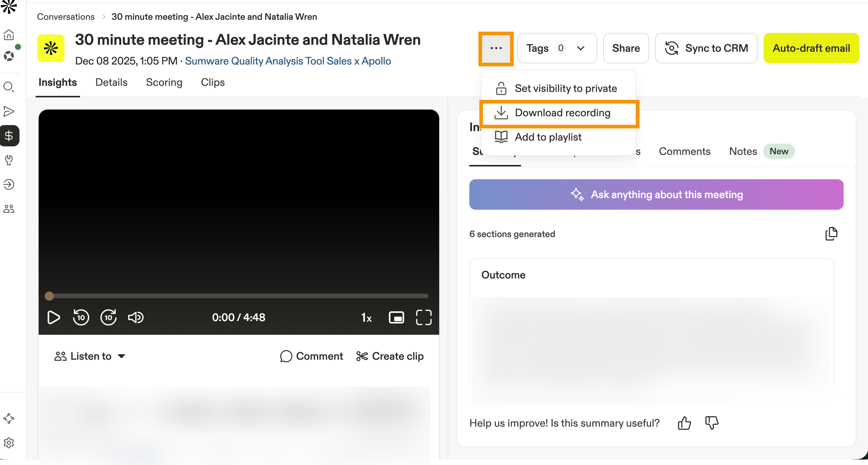Open the Conversations breadcrumb link
Viewport: 868px width, 465px height.
[66, 16]
